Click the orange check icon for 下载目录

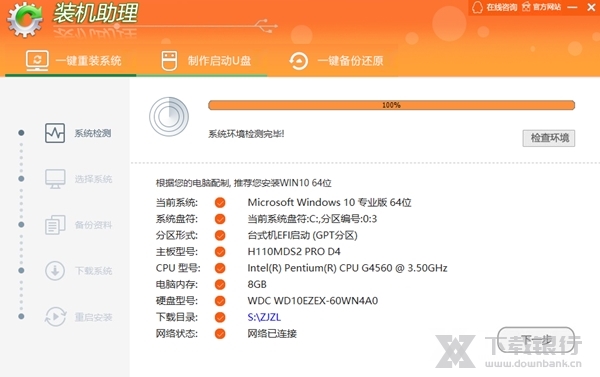tap(220, 317)
